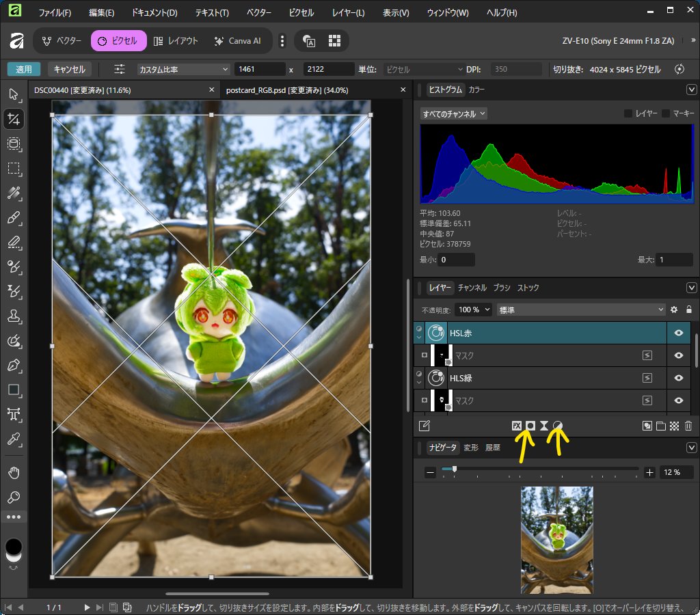
Task: Switch to the チャンネル panel tab
Action: 472,288
